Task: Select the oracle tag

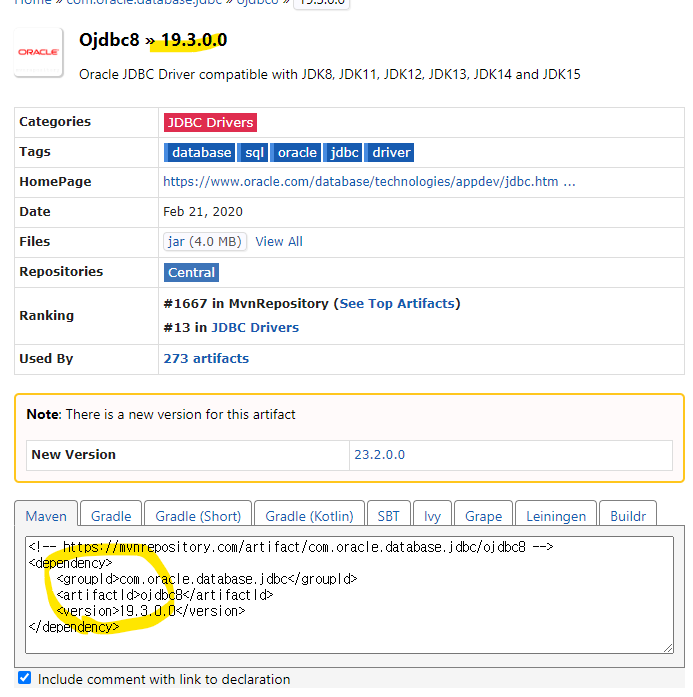Action: pos(296,152)
